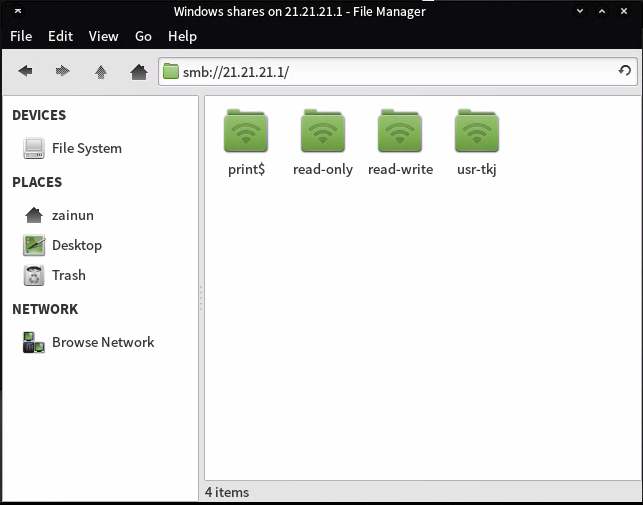
Task: Click the 4 items status bar text
Action: point(227,492)
